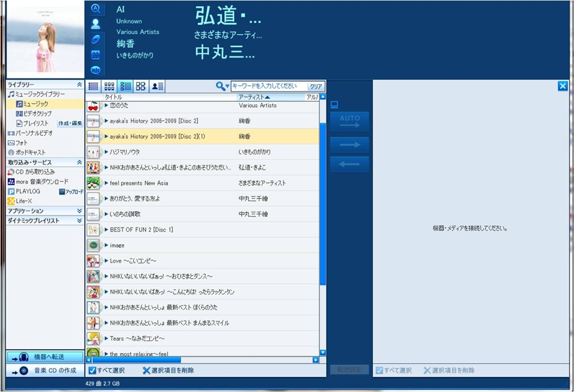Select the artist person icon in header

tap(95, 24)
